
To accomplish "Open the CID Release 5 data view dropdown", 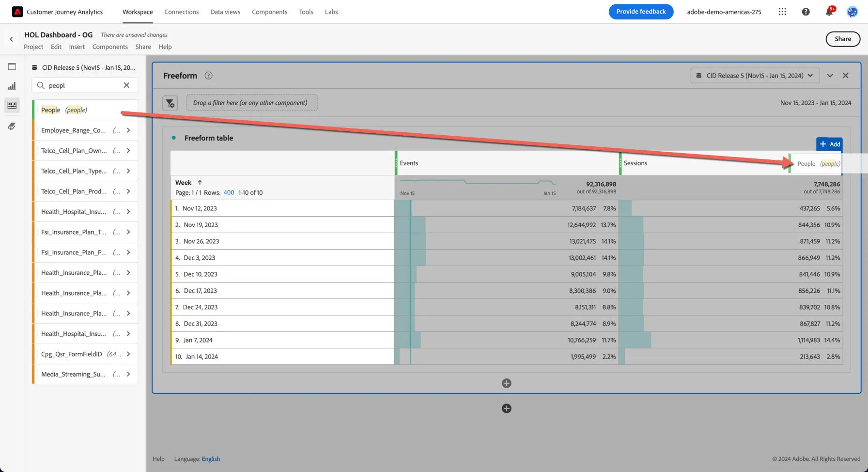I will click(x=755, y=76).
